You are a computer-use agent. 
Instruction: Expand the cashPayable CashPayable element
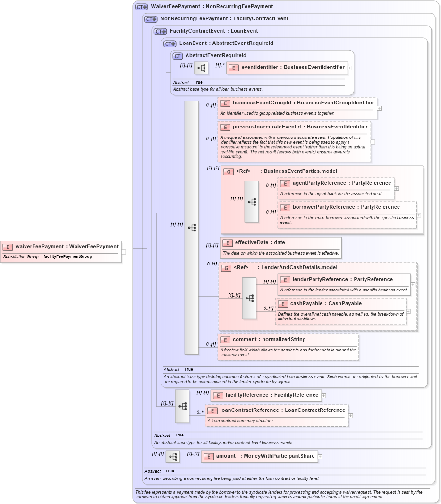point(408,311)
